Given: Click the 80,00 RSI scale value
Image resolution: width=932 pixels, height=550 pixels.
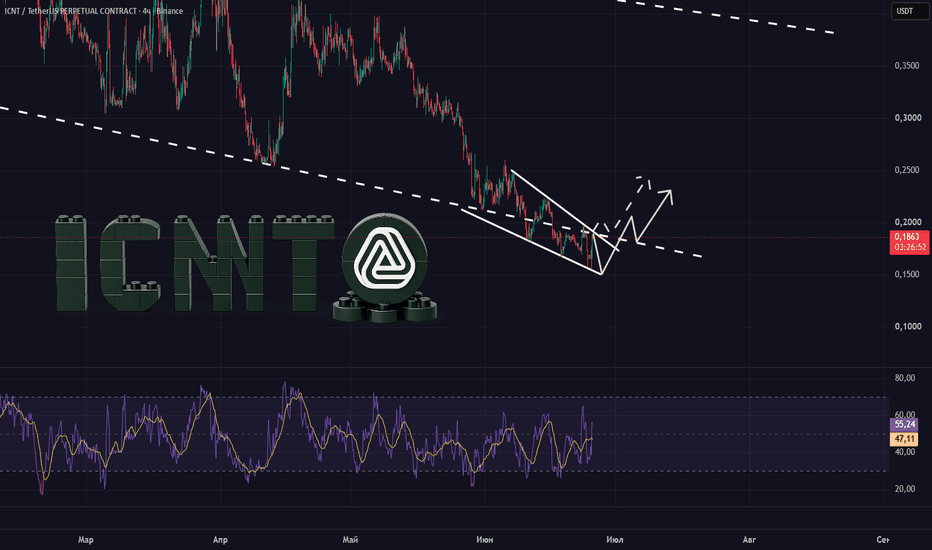Looking at the screenshot, I should 905,378.
